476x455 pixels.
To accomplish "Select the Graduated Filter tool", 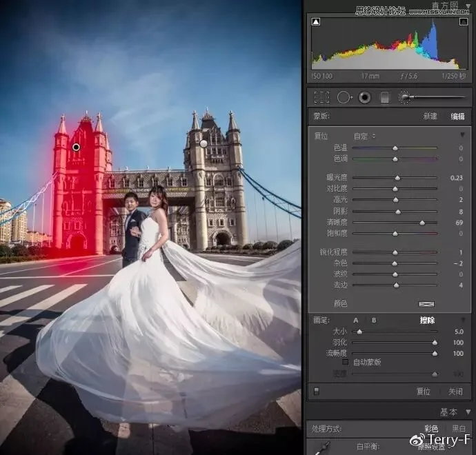I will [x=385, y=97].
